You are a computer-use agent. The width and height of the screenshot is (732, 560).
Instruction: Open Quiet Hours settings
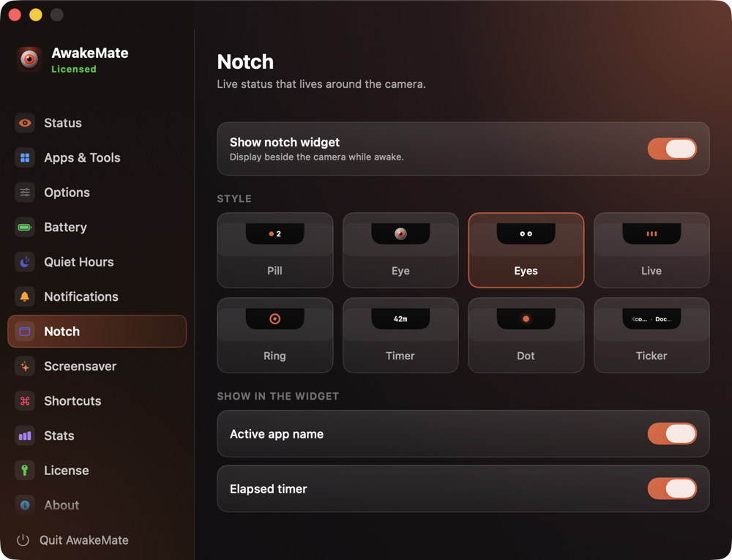coord(97,262)
